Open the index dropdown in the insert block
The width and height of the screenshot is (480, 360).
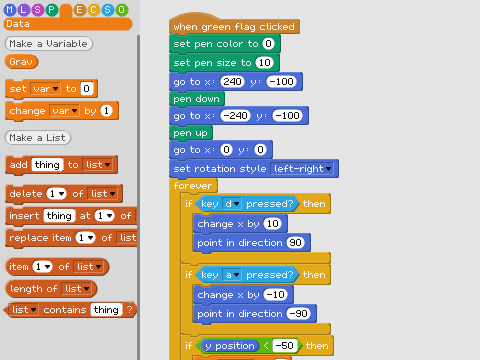[105, 216]
